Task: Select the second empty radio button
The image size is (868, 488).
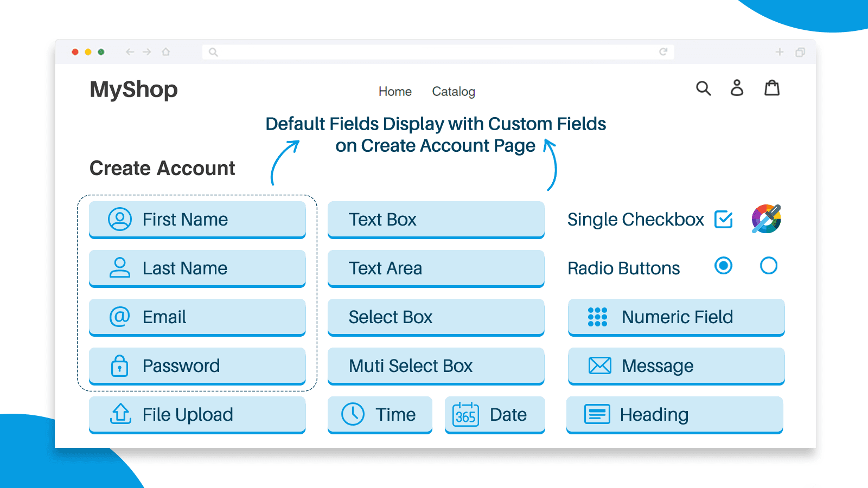Action: 768,266
